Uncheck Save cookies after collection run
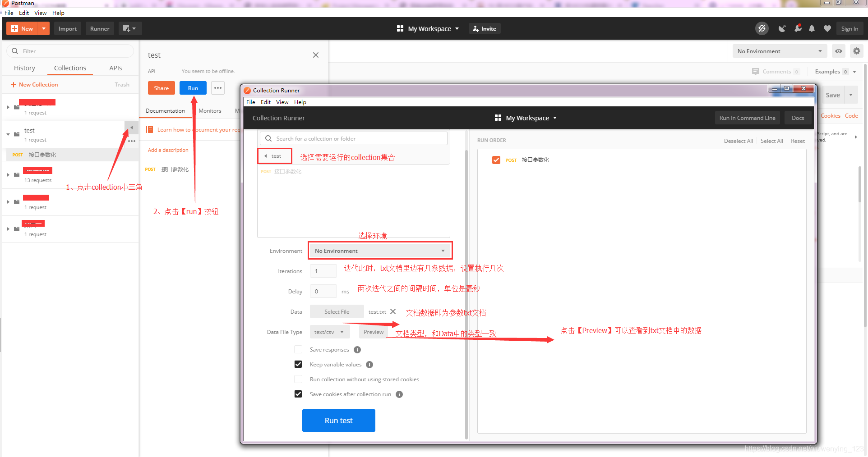 (298, 394)
